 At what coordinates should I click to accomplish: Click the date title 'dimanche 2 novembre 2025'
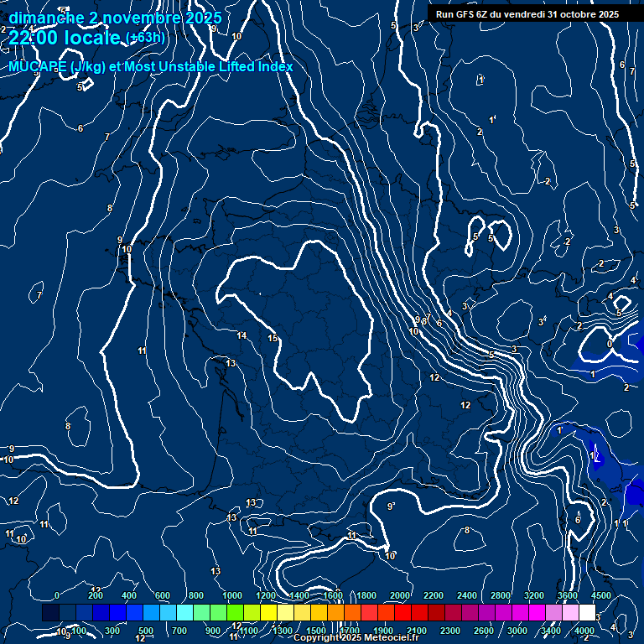click(x=115, y=18)
